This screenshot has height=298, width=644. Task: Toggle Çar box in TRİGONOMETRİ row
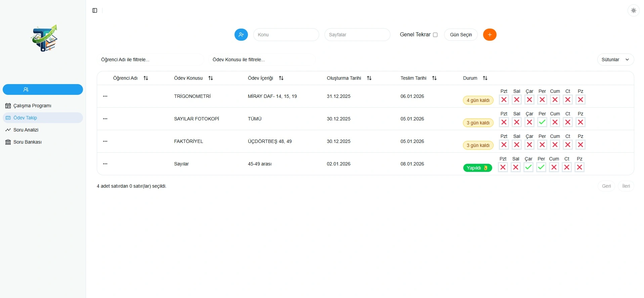(529, 100)
